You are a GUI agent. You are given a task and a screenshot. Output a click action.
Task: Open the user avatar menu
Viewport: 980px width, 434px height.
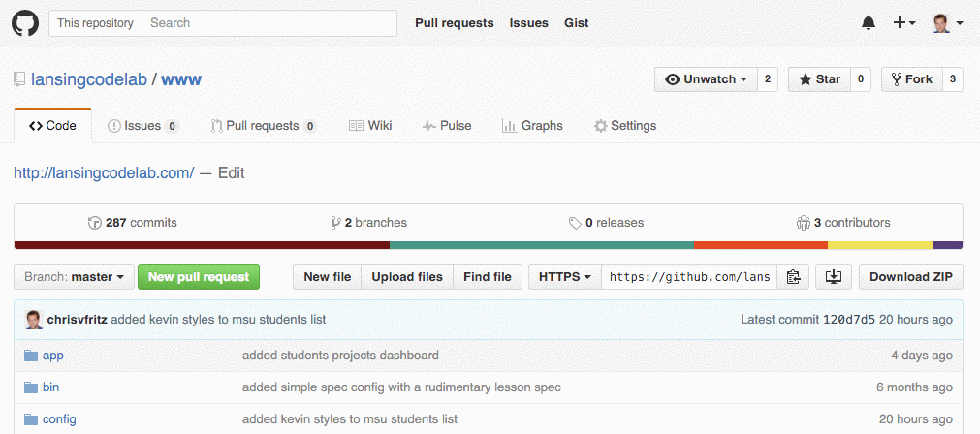click(947, 23)
